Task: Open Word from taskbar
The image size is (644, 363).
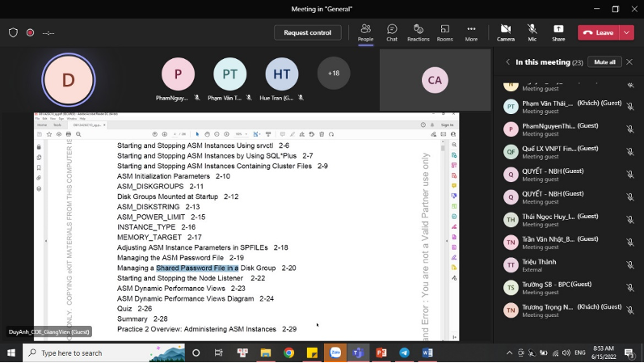Action: (x=427, y=352)
